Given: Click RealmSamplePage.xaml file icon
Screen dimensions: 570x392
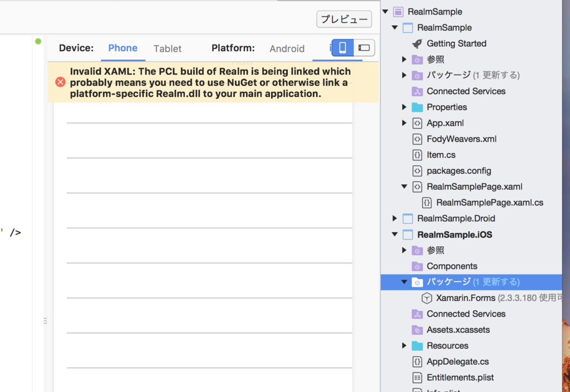Looking at the screenshot, I should pyautogui.click(x=417, y=187).
